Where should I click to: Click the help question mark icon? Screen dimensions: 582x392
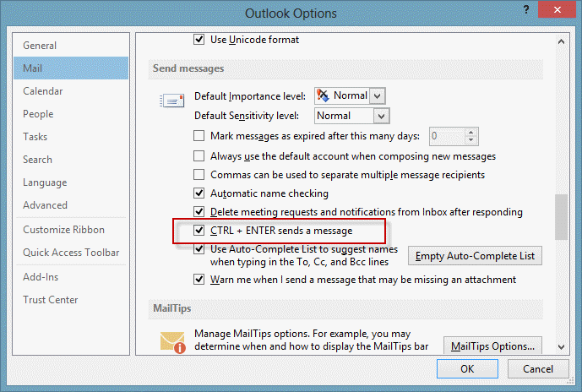526,9
